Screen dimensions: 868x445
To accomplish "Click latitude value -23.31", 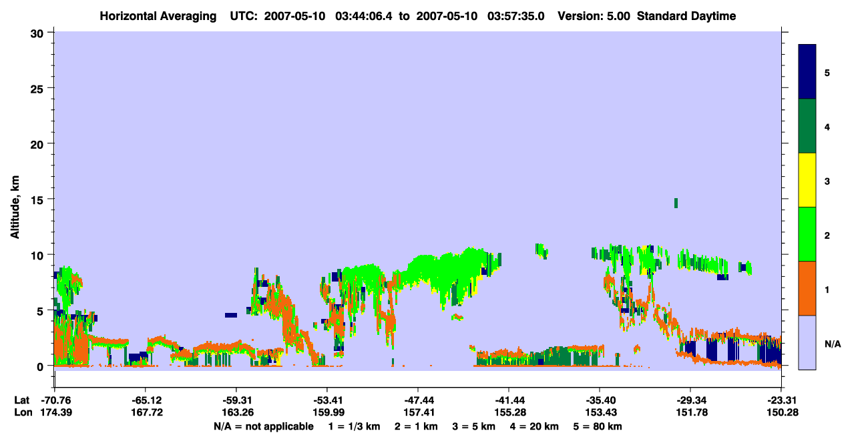I will click(x=781, y=400).
